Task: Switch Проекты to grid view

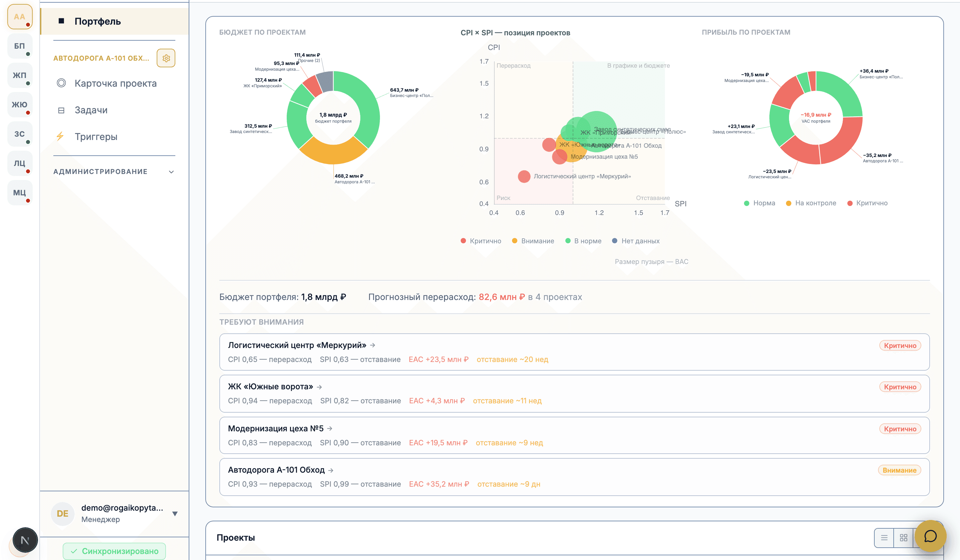Action: coord(903,538)
